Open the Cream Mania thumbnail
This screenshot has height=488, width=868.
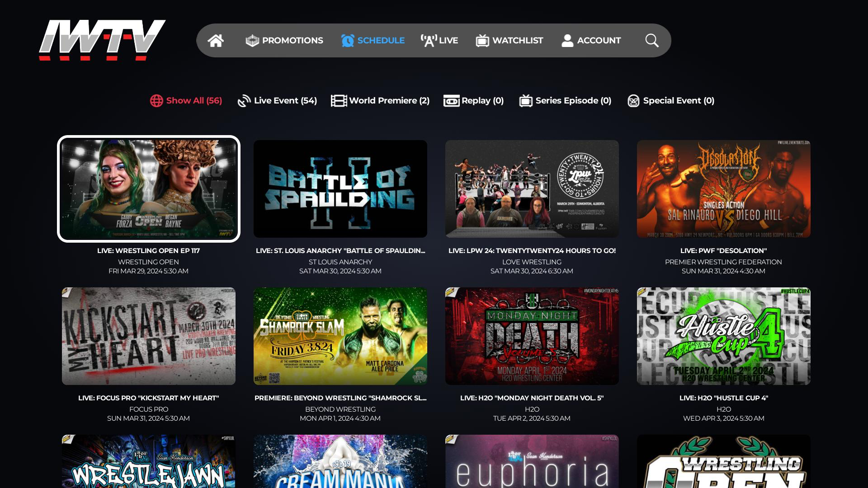[x=340, y=461]
